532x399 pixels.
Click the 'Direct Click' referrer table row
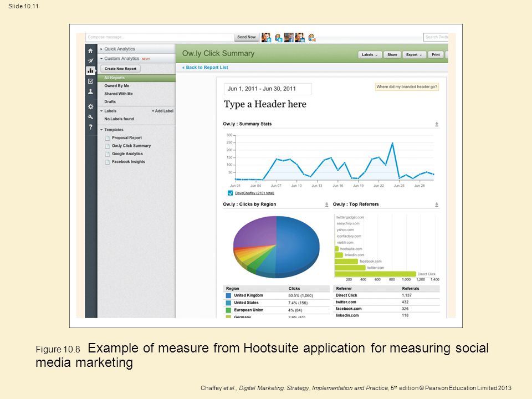[386, 295]
